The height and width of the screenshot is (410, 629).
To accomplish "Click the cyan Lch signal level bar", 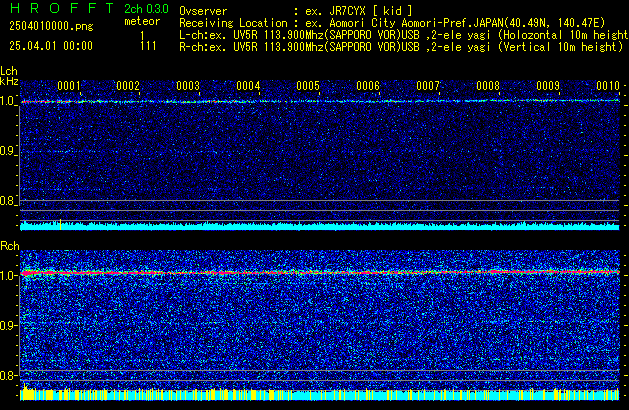I will click(x=320, y=225).
